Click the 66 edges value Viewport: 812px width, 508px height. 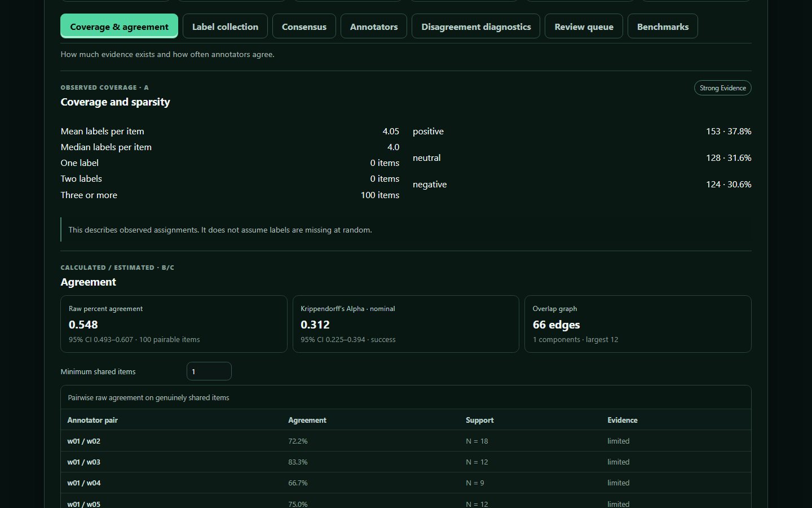coord(556,325)
